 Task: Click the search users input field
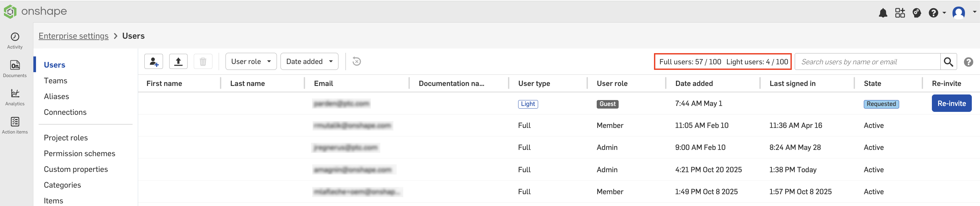pos(867,62)
